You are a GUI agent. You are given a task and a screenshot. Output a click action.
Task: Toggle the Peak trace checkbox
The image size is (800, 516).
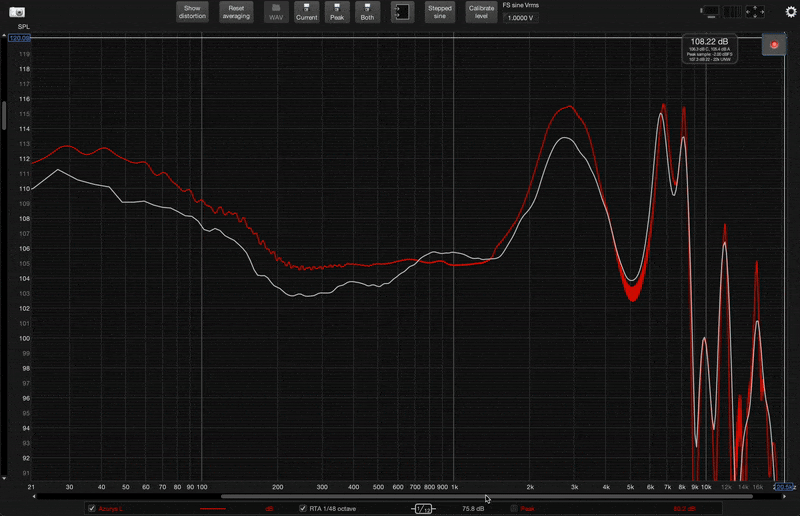(x=514, y=508)
